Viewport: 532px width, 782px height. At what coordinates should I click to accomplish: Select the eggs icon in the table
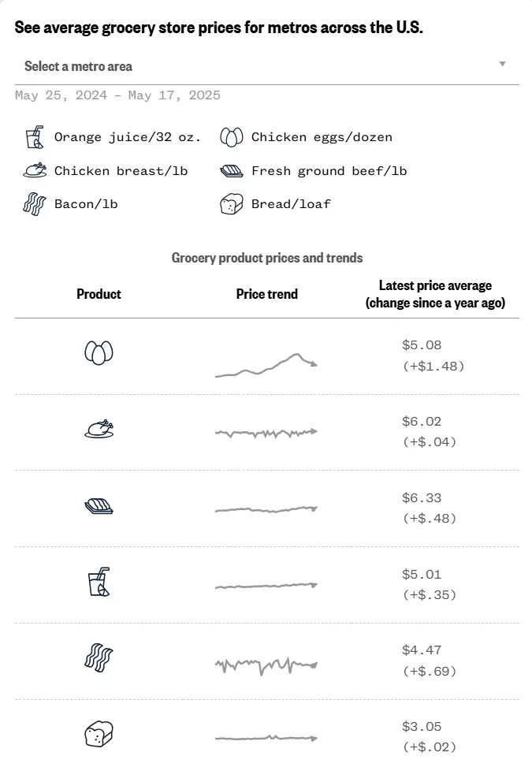tap(99, 352)
